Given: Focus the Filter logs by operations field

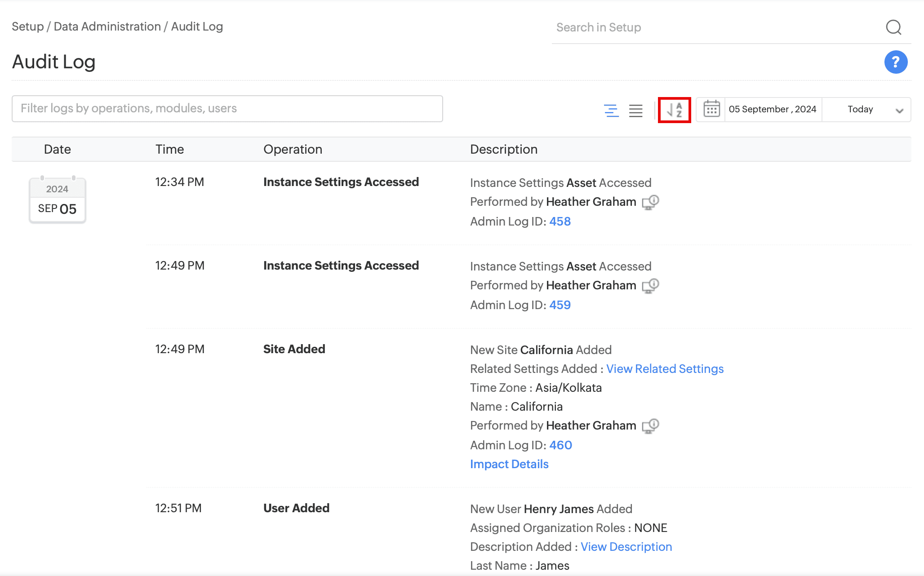Looking at the screenshot, I should point(227,109).
